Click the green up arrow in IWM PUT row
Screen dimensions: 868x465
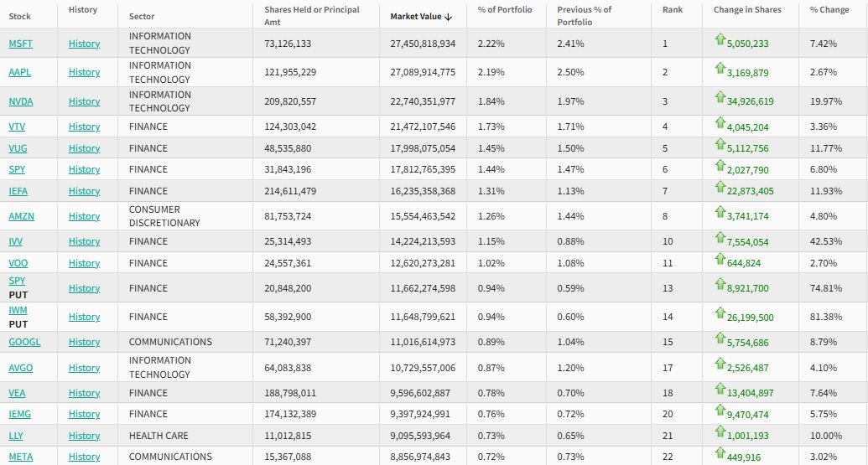coord(720,313)
